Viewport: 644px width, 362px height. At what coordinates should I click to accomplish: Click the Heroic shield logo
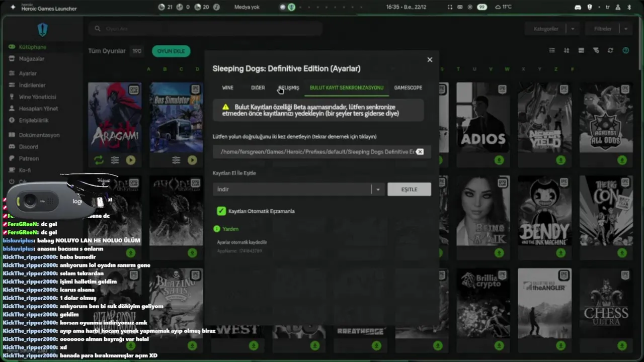click(x=42, y=30)
